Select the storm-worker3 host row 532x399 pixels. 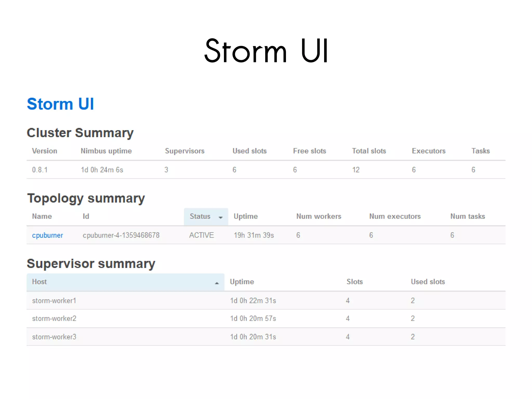tap(266, 337)
